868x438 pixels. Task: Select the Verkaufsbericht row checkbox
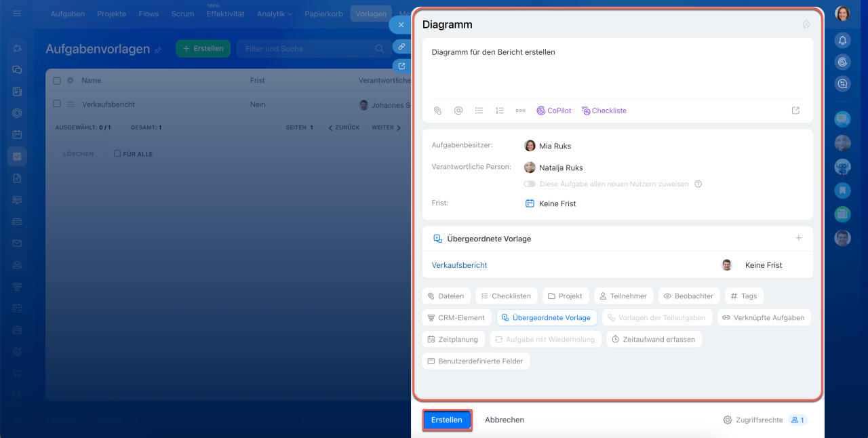(x=57, y=104)
